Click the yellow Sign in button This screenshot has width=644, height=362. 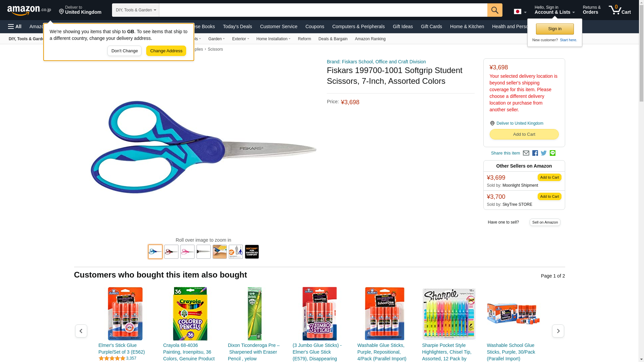tap(555, 29)
